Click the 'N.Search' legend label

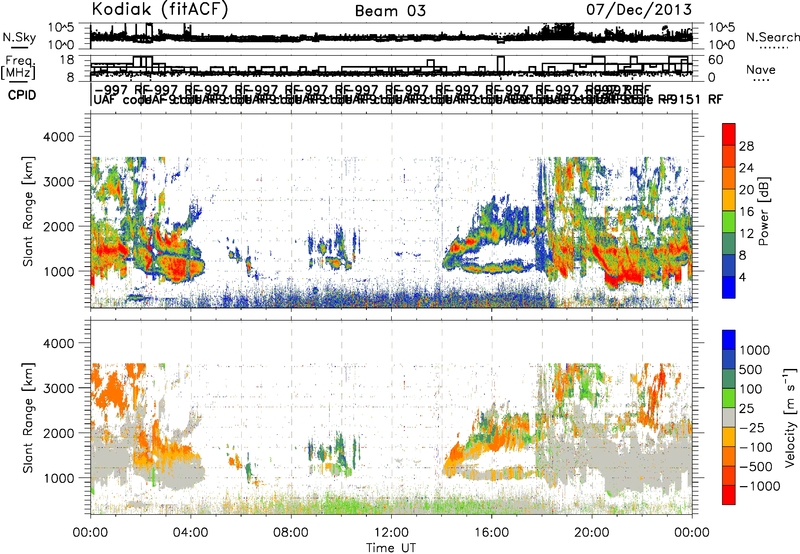click(x=772, y=37)
